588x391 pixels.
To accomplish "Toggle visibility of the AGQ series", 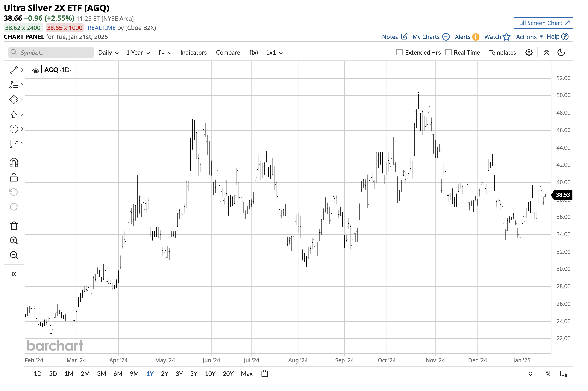I will (36, 70).
